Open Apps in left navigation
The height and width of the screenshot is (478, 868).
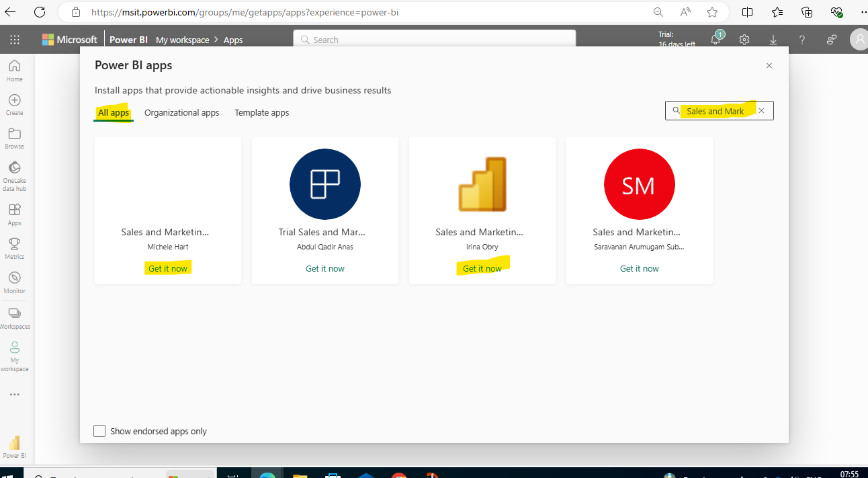pyautogui.click(x=15, y=215)
